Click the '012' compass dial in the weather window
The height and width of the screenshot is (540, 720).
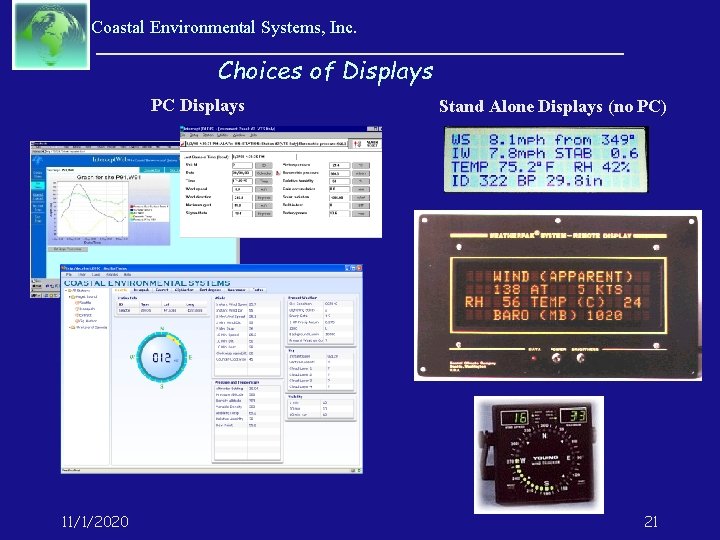tap(162, 357)
